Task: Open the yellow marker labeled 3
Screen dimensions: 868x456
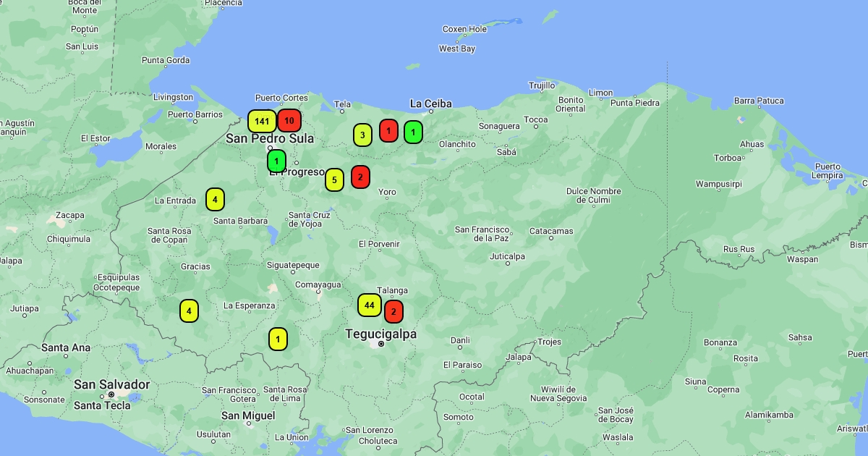Action: pos(362,135)
